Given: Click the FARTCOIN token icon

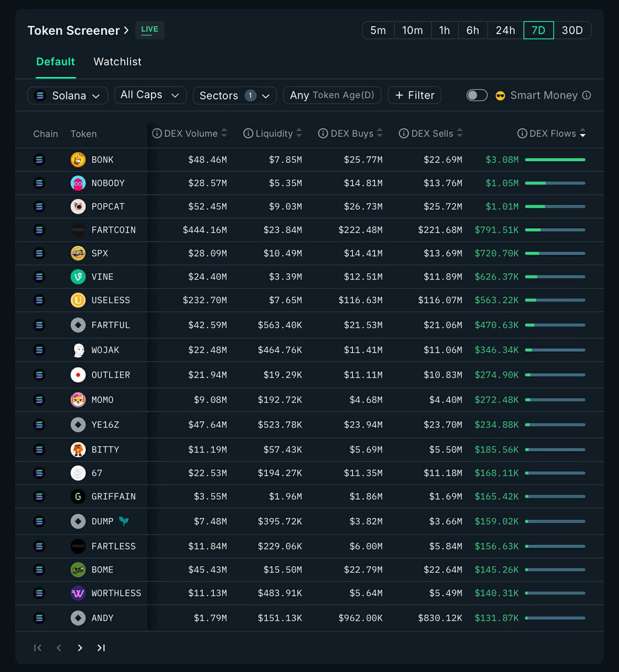Looking at the screenshot, I should (78, 230).
